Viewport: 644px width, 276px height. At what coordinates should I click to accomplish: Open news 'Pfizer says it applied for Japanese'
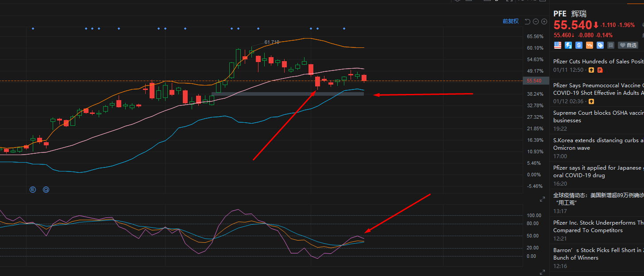tap(598, 171)
